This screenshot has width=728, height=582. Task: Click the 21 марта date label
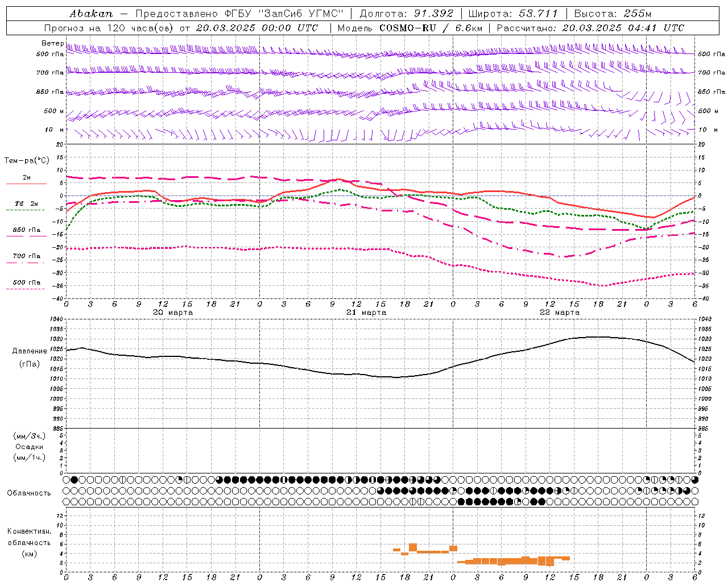(x=366, y=313)
